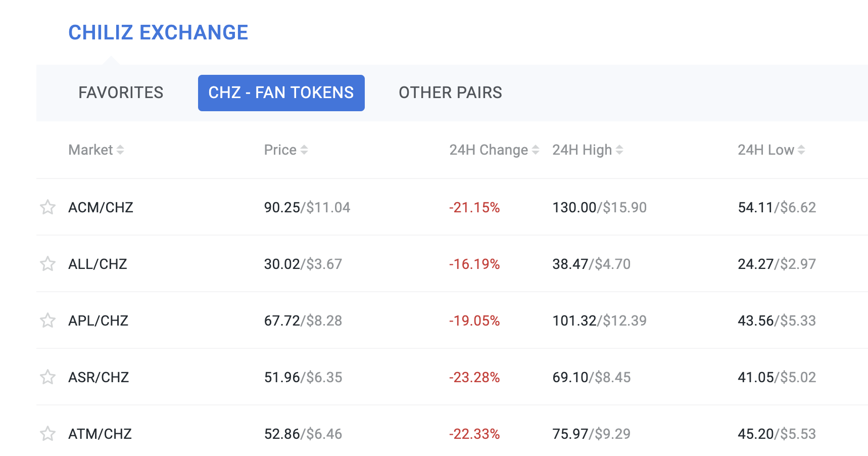Select the APL/CHZ market row

pyautogui.click(x=98, y=321)
